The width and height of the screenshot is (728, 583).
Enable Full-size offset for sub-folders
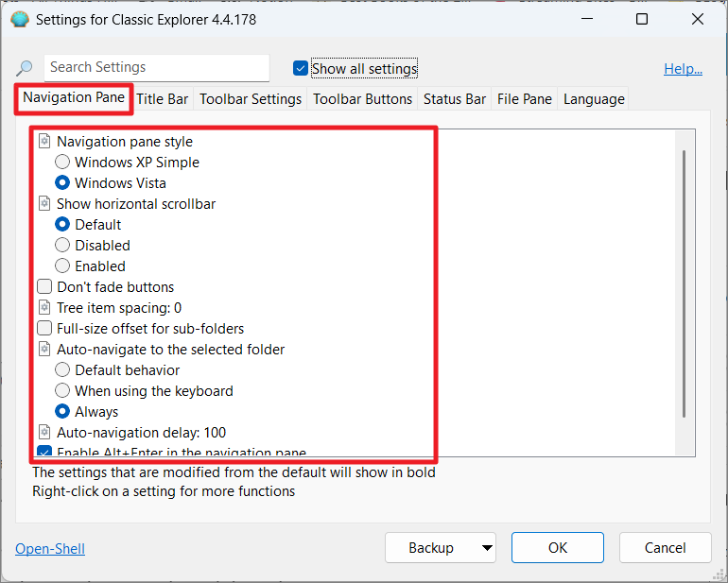pyautogui.click(x=44, y=328)
